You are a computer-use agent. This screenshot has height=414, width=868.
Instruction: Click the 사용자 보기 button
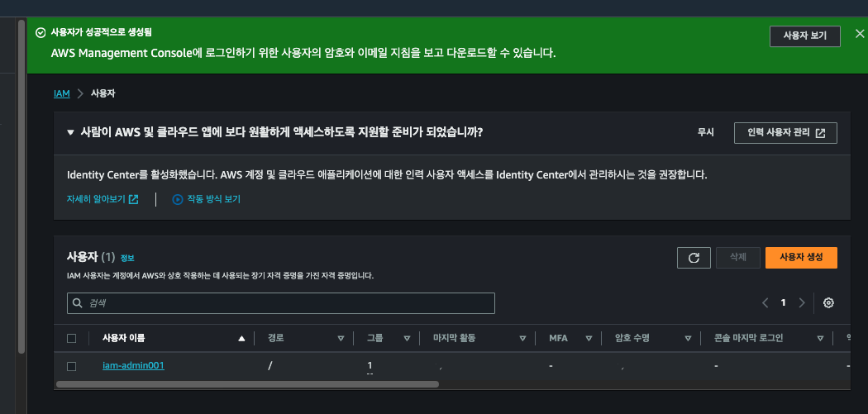click(805, 36)
